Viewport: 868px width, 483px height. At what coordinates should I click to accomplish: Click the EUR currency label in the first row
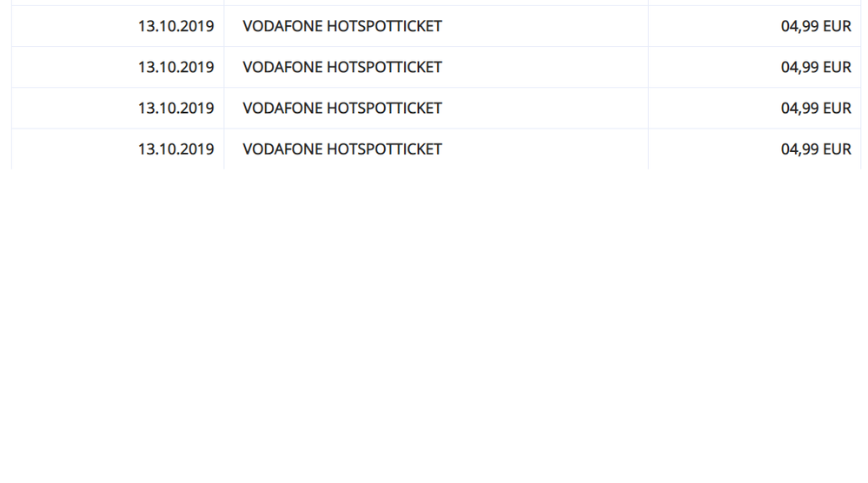pyautogui.click(x=837, y=26)
